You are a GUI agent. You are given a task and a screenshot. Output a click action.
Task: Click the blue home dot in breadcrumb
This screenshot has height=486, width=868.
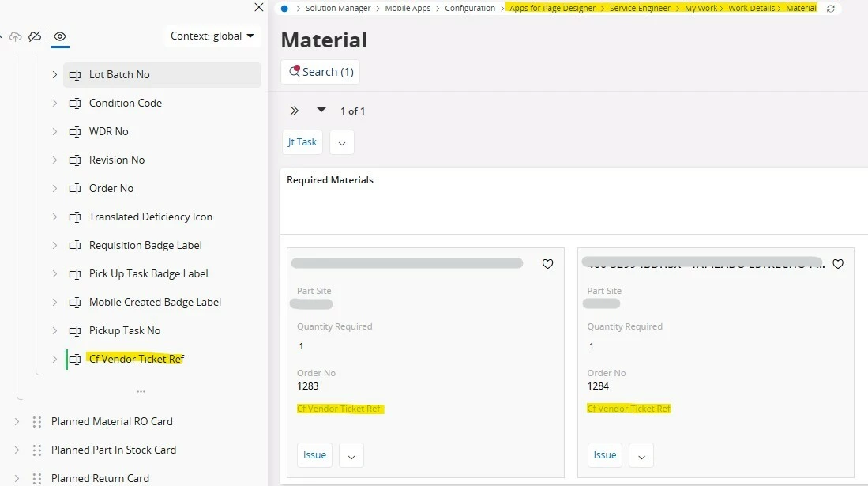pos(284,9)
